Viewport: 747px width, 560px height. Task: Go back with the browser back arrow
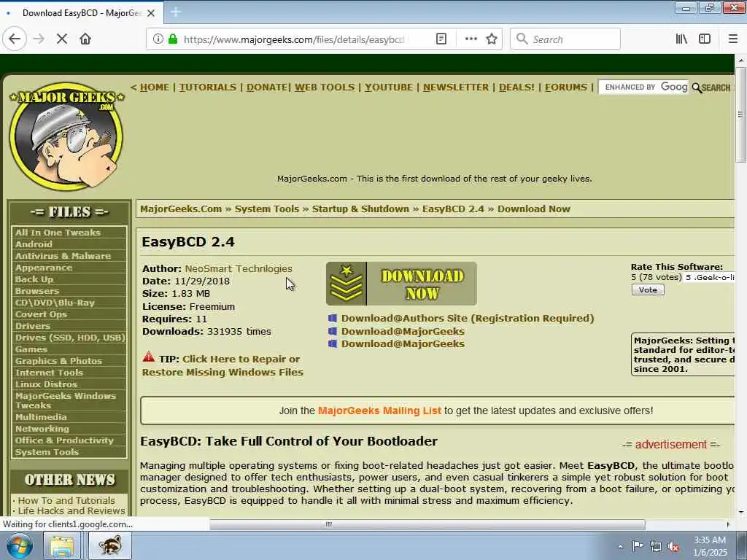click(x=15, y=39)
